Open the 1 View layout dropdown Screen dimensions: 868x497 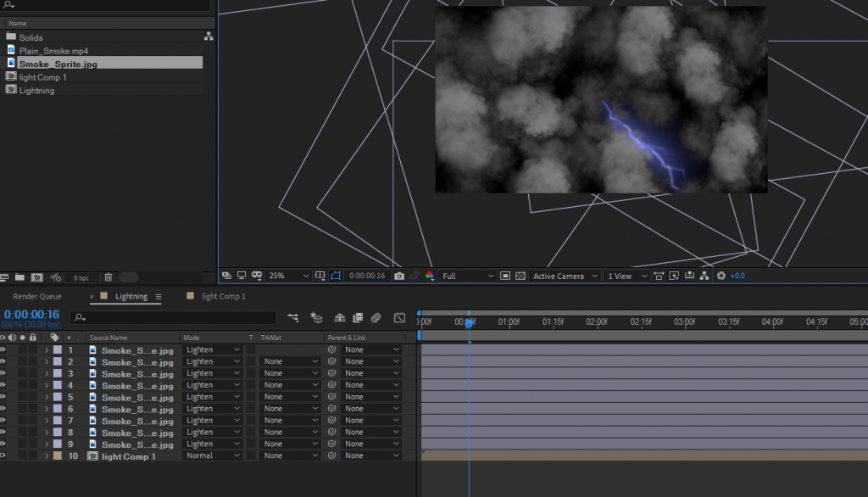627,276
